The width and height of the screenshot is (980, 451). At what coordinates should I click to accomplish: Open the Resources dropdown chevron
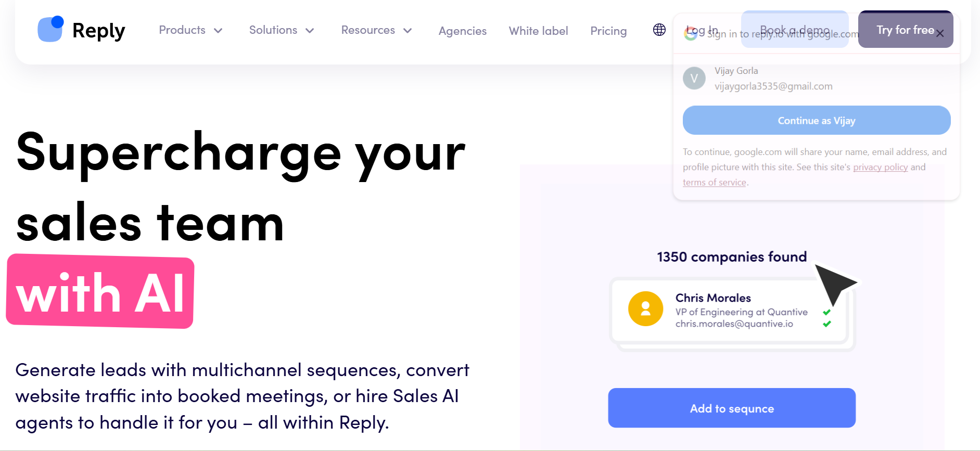coord(408,31)
